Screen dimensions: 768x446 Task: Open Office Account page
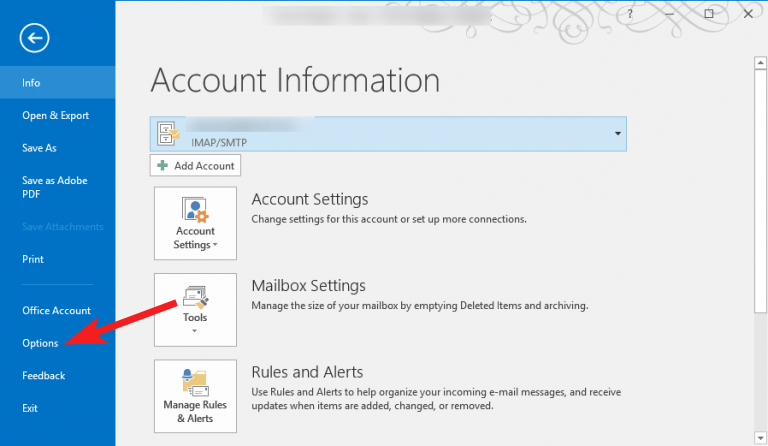click(58, 310)
